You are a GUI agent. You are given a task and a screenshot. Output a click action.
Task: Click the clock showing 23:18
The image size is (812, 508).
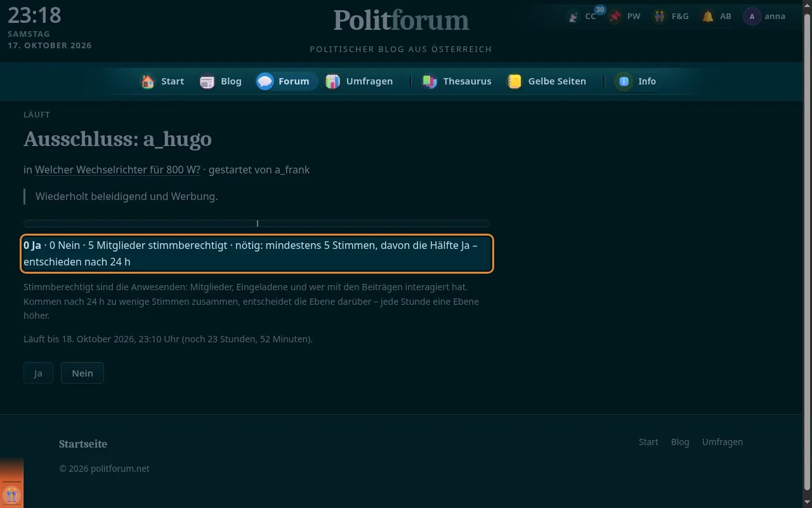[x=35, y=15]
